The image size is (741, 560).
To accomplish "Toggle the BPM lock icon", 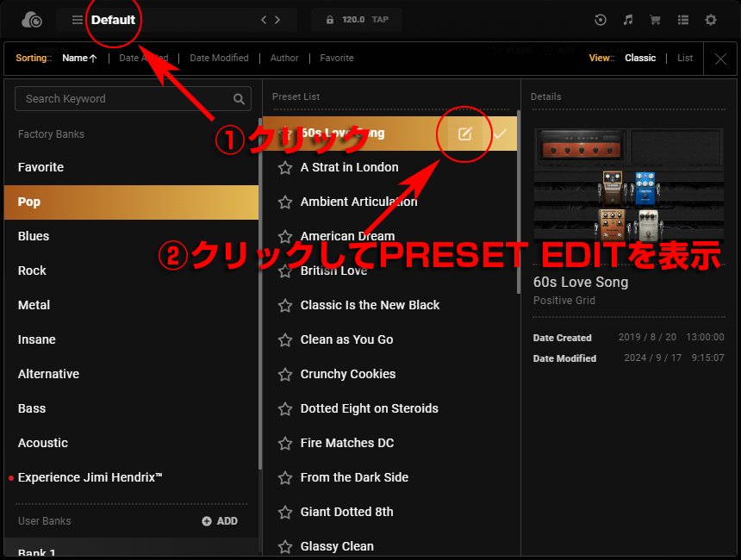I will pos(330,20).
